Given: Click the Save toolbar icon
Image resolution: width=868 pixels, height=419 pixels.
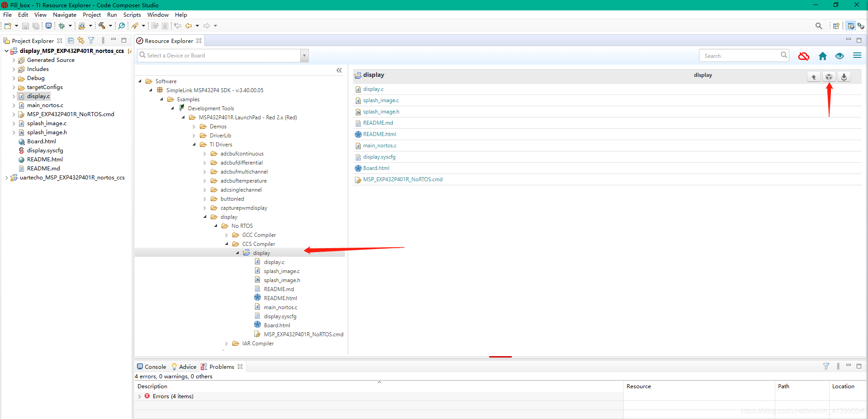Looking at the screenshot, I should pyautogui.click(x=25, y=26).
